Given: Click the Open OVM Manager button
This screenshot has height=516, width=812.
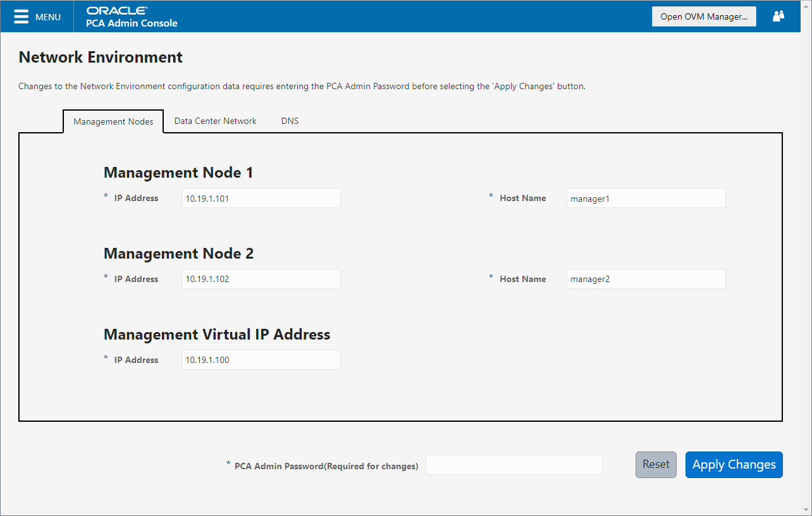Looking at the screenshot, I should (x=703, y=16).
